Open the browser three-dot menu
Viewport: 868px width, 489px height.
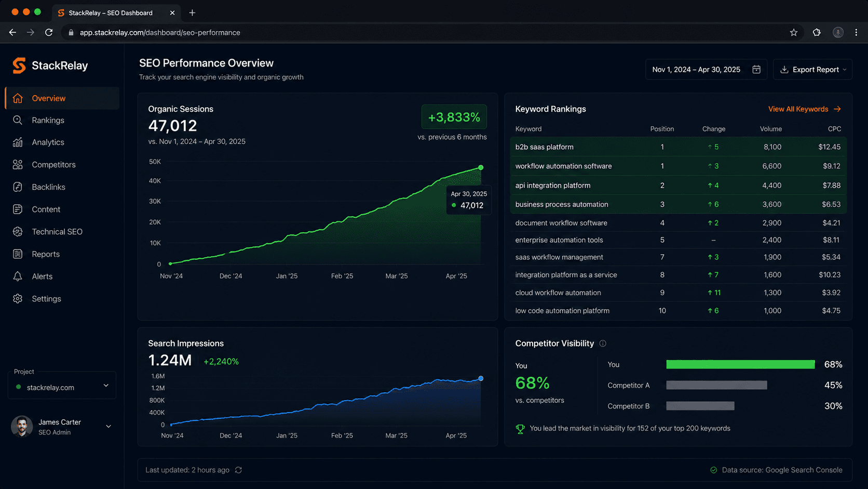pos(856,32)
